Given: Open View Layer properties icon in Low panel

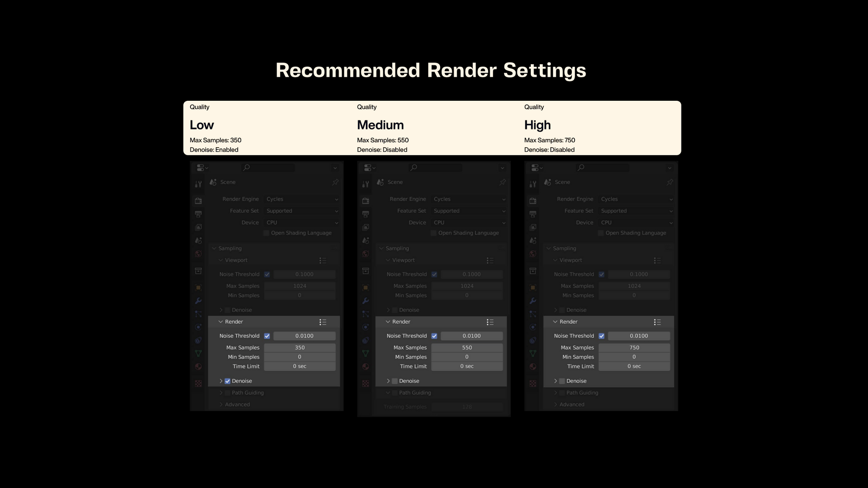Looking at the screenshot, I should click(198, 227).
